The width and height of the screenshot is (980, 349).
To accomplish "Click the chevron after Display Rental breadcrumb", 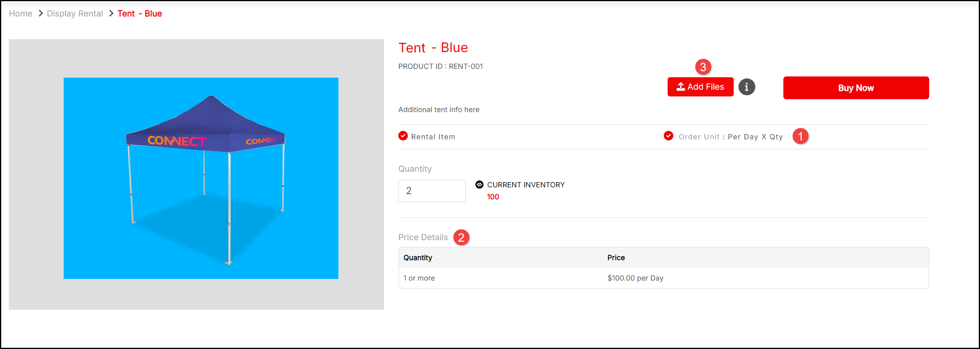I will [x=111, y=14].
